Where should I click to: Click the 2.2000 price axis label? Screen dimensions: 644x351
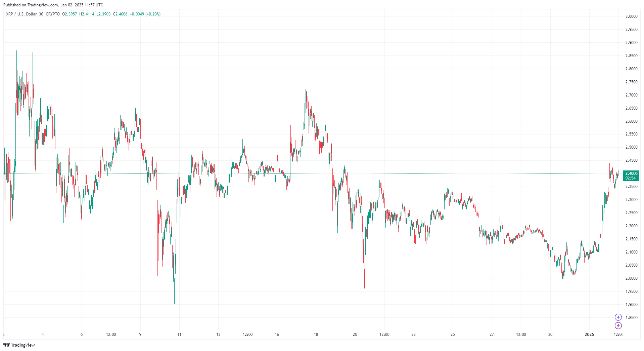pyautogui.click(x=631, y=226)
